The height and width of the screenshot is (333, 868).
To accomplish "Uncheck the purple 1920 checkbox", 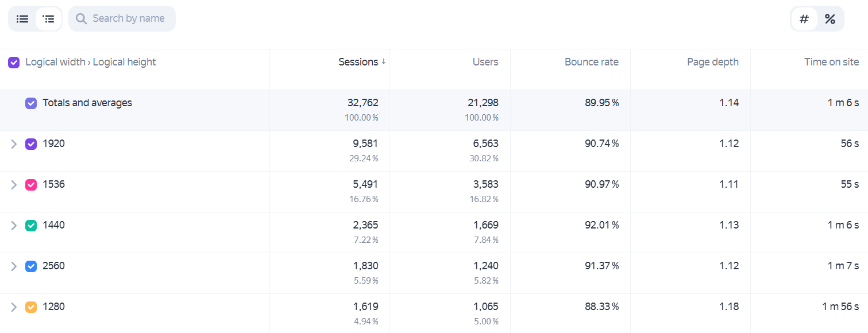I will [x=31, y=144].
